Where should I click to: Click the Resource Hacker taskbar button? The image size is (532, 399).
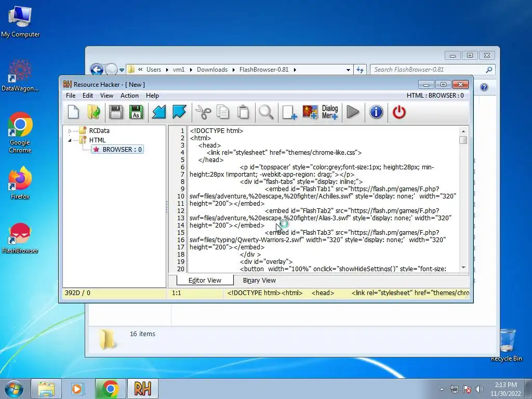coord(142,389)
